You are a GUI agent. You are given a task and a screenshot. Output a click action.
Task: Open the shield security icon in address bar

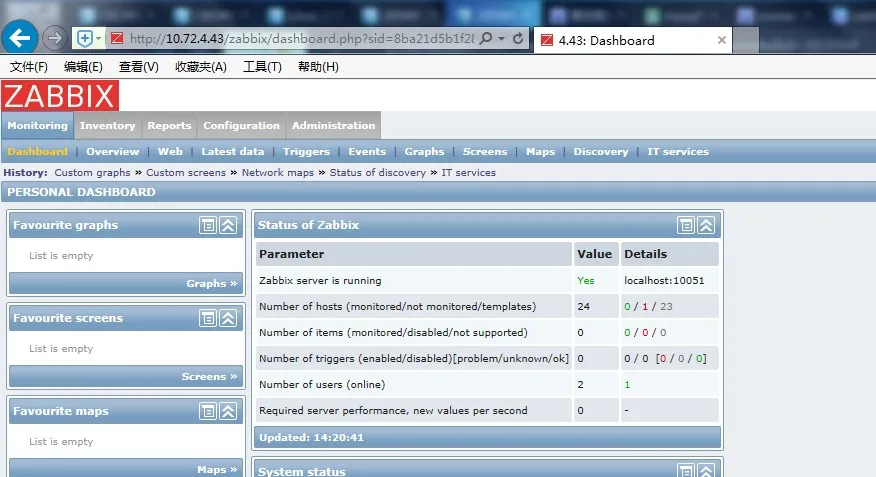pyautogui.click(x=85, y=39)
